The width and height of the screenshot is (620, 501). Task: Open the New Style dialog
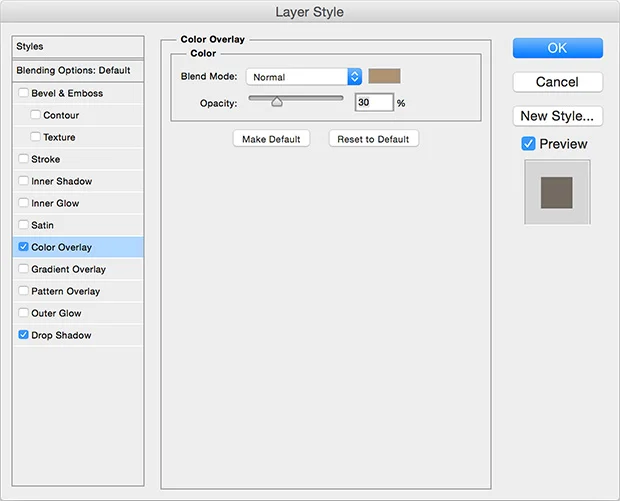coord(558,116)
